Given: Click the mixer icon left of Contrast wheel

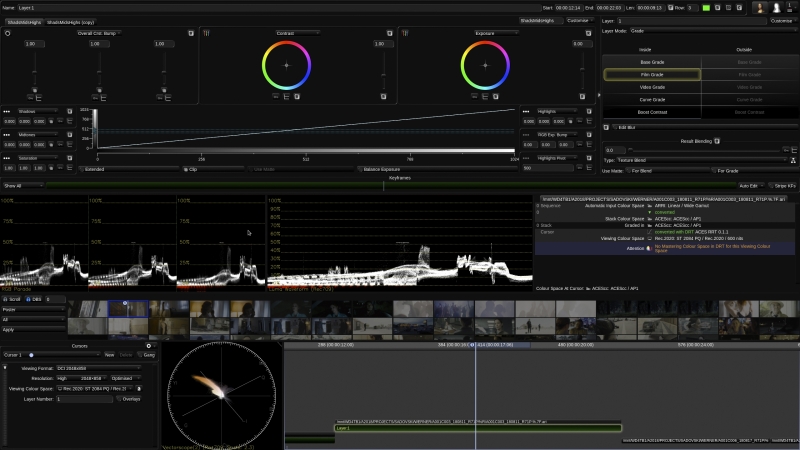Looking at the screenshot, I should (x=207, y=32).
